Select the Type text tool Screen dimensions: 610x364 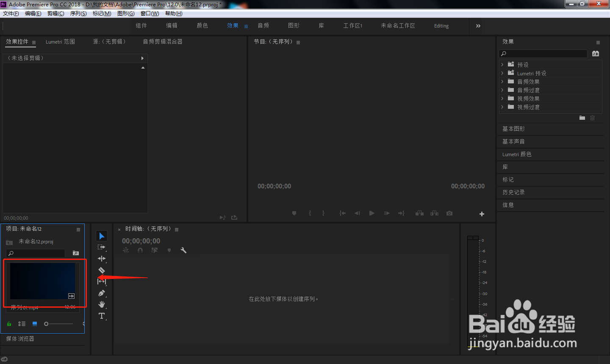(x=102, y=316)
